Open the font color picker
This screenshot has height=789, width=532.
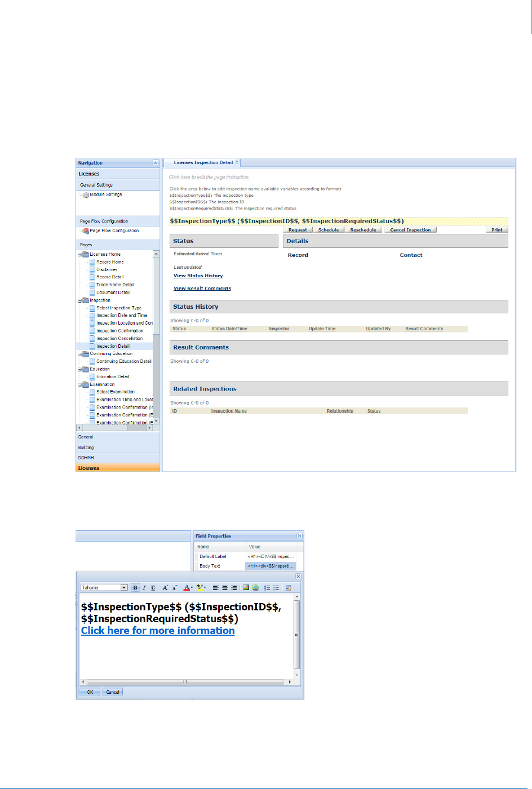[188, 587]
